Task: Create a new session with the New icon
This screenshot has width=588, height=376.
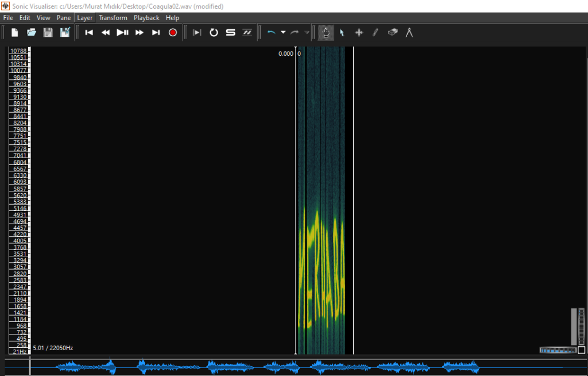Action: 15,33
